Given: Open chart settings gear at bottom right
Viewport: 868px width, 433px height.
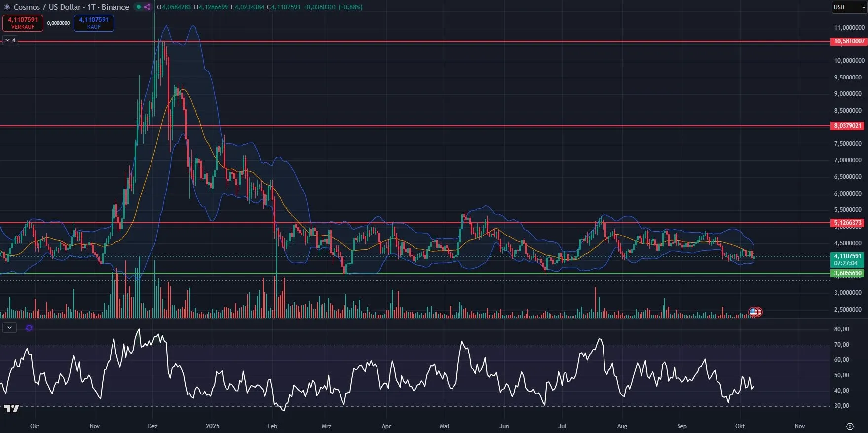Looking at the screenshot, I should click(850, 426).
